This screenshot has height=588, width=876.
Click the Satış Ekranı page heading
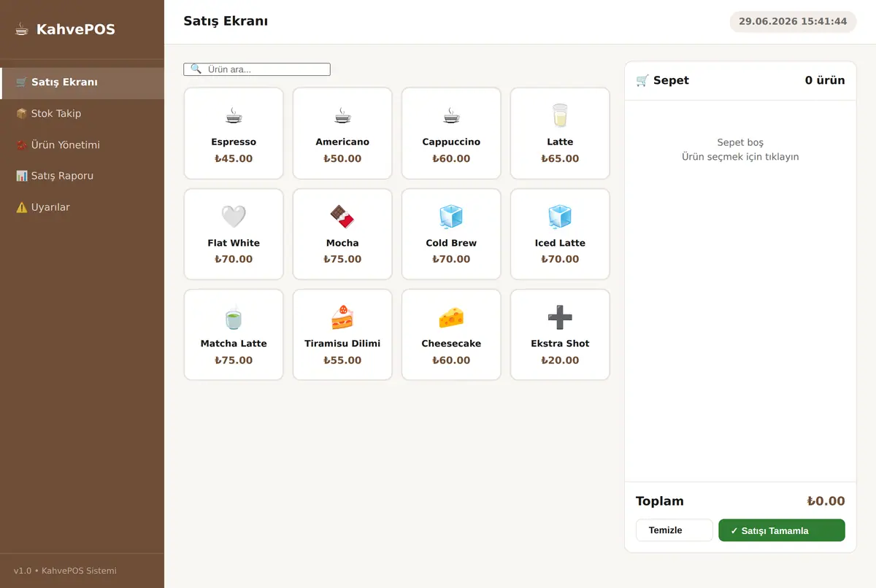tap(226, 21)
